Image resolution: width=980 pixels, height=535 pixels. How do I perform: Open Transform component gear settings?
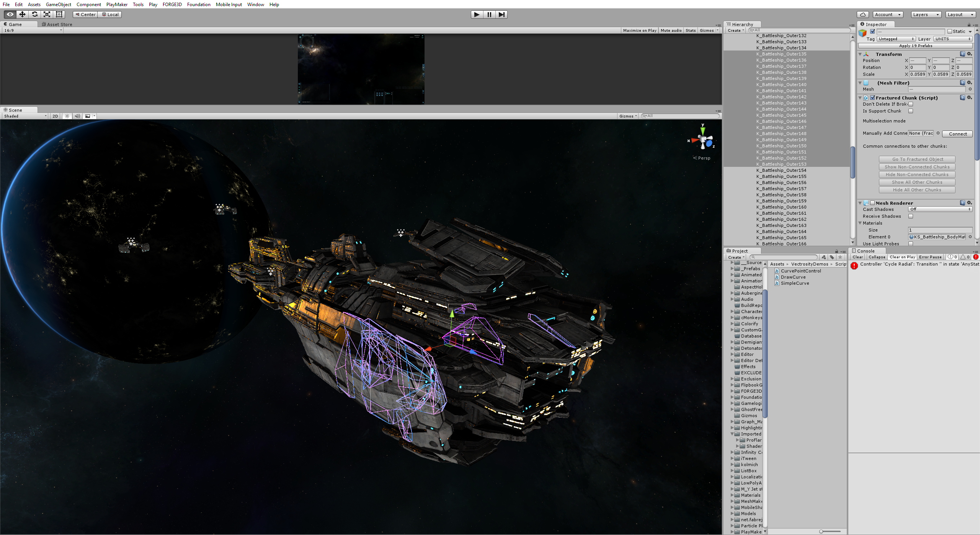tap(970, 54)
